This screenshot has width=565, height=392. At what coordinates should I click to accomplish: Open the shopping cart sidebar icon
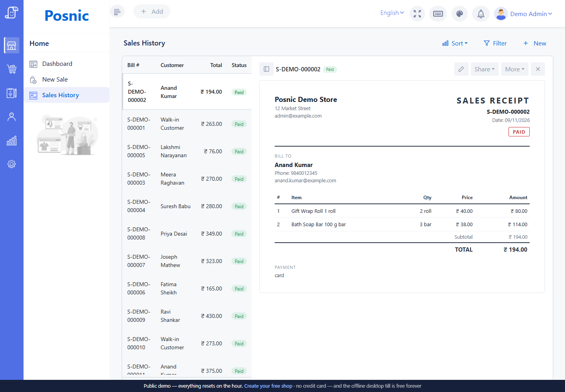point(12,69)
